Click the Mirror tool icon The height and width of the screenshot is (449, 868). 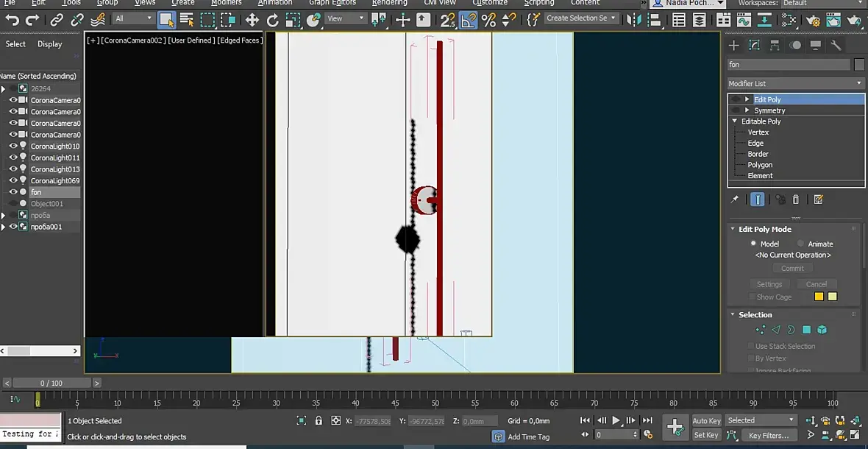tap(633, 21)
